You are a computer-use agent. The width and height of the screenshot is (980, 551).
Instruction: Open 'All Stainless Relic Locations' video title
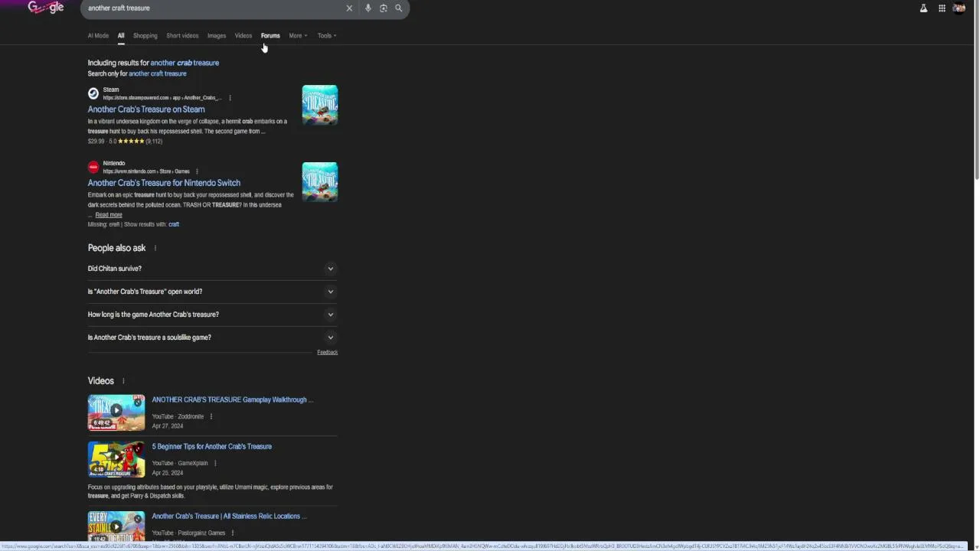tap(229, 516)
